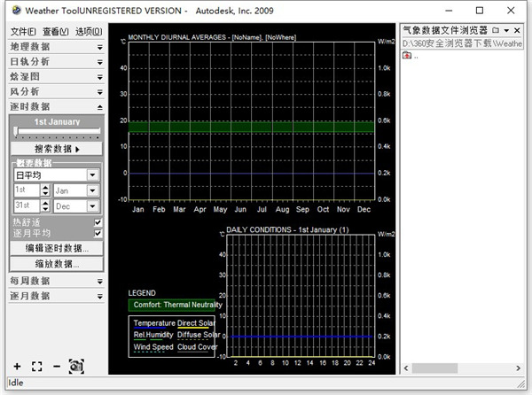The image size is (532, 395).
Task: Open the 选项 menu
Action: click(x=89, y=32)
